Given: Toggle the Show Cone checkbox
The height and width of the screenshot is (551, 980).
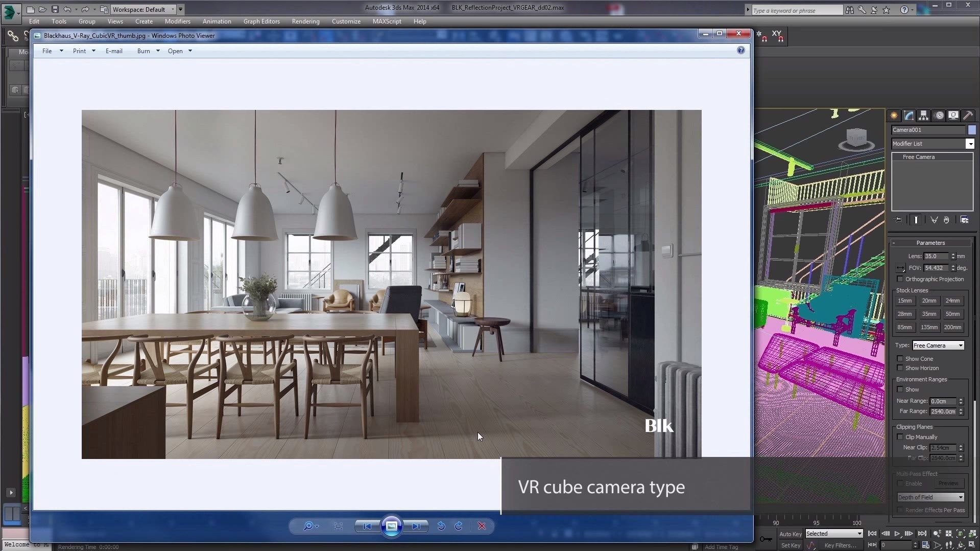Looking at the screenshot, I should [x=900, y=359].
